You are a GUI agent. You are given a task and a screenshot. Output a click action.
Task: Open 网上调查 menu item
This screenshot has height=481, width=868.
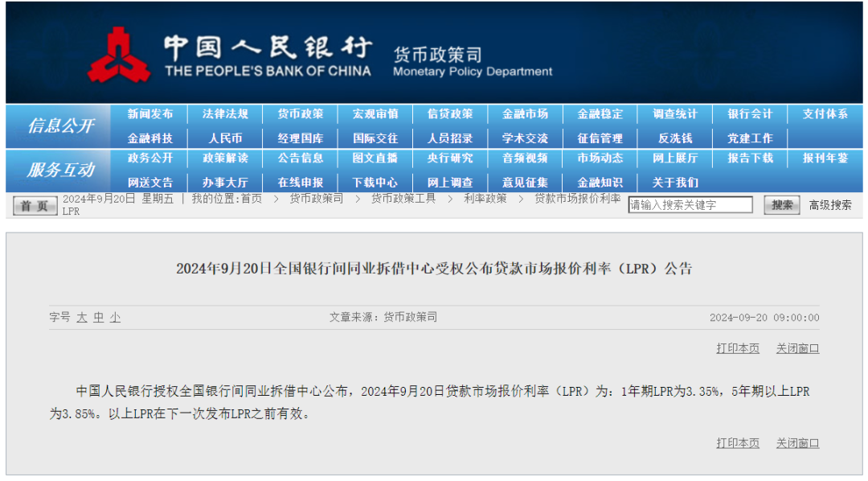[450, 183]
